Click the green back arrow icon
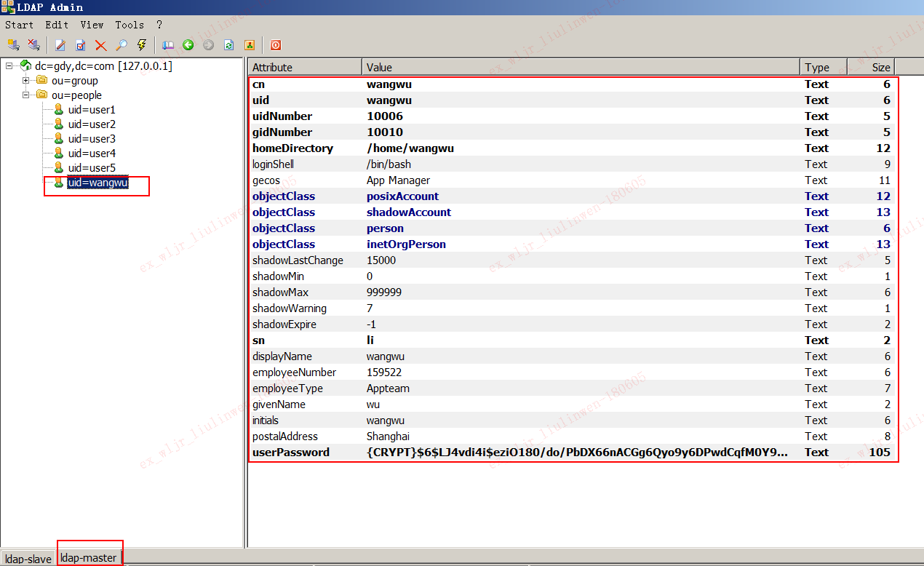924x566 pixels. tap(188, 45)
